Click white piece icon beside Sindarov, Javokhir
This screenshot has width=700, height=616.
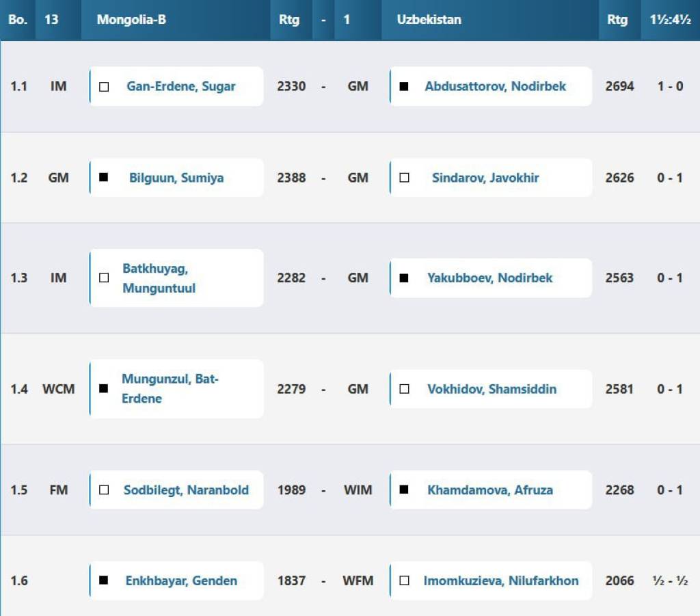(x=404, y=178)
